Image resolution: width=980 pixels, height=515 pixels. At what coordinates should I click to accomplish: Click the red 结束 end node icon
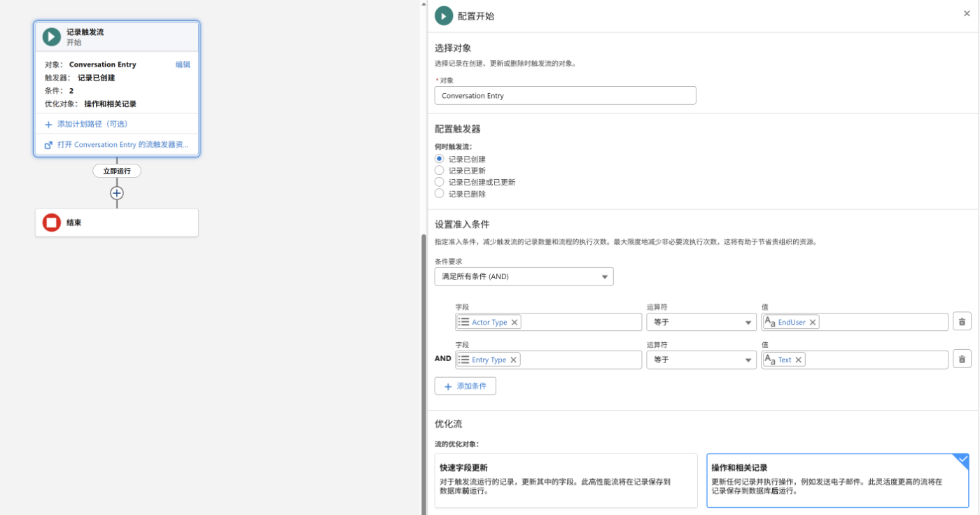(52, 223)
